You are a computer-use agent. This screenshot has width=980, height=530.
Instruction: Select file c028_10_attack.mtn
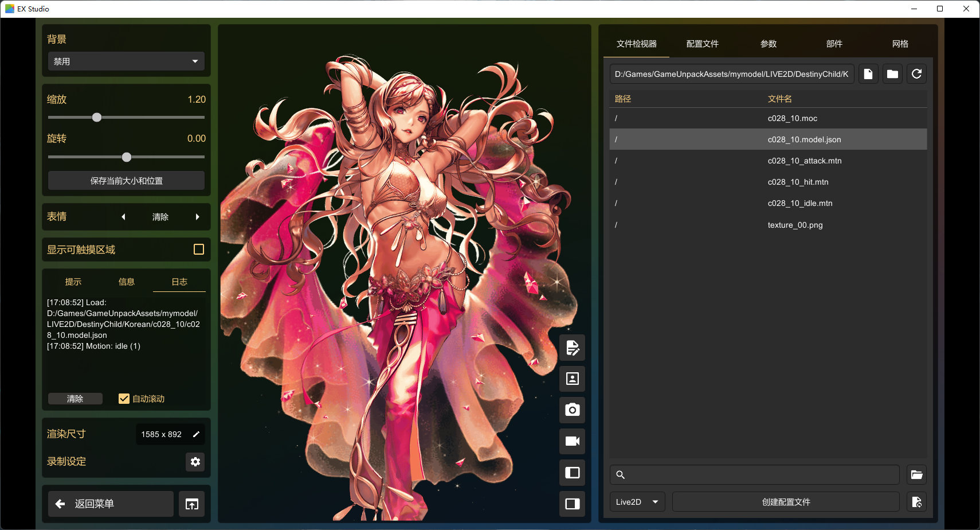(x=768, y=161)
